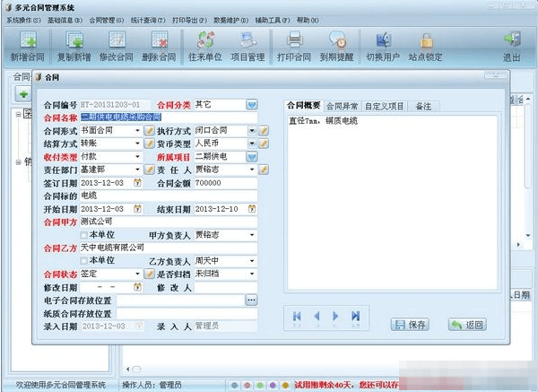Viewport: 538px width, 392px height.
Task: Click the 合同金额 field showing 700000
Action: (x=226, y=183)
